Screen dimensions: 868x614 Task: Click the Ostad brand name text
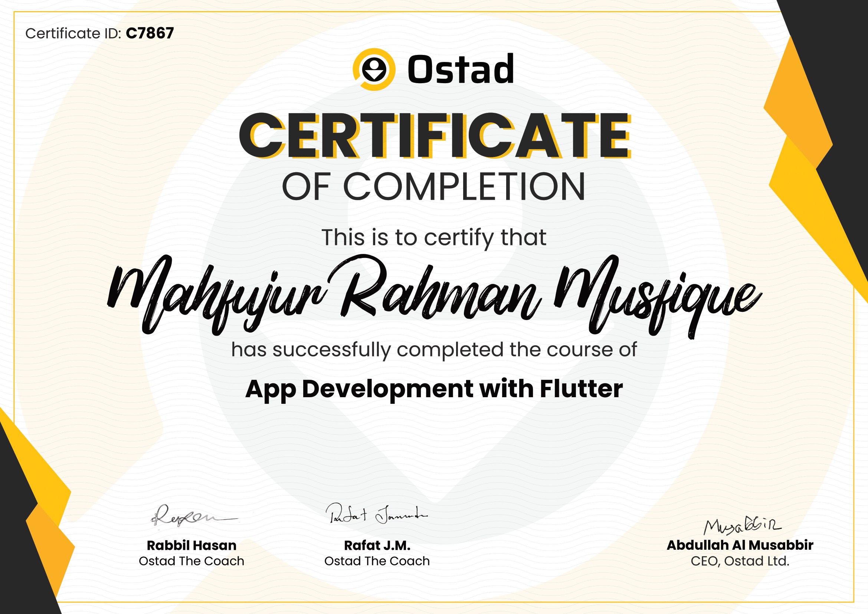pos(461,69)
